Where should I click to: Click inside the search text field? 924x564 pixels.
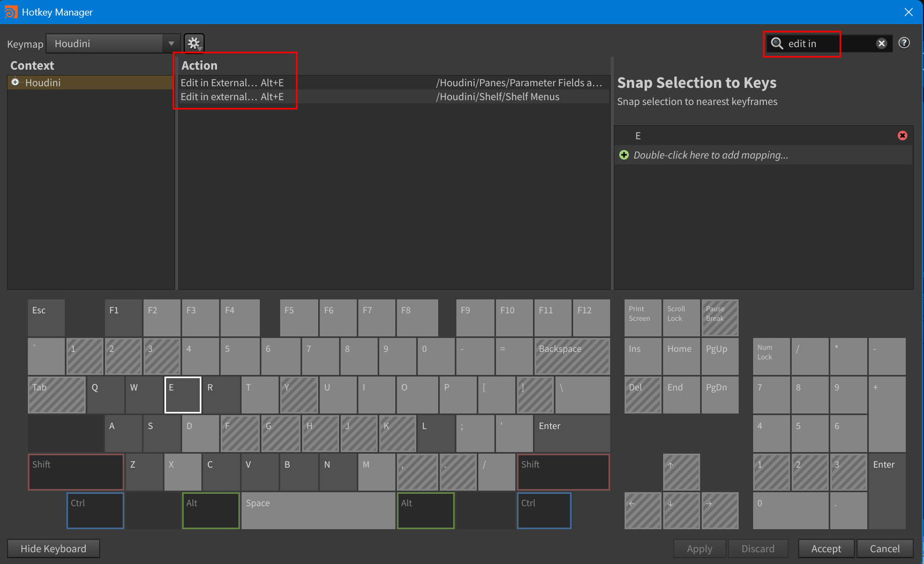tap(830, 43)
